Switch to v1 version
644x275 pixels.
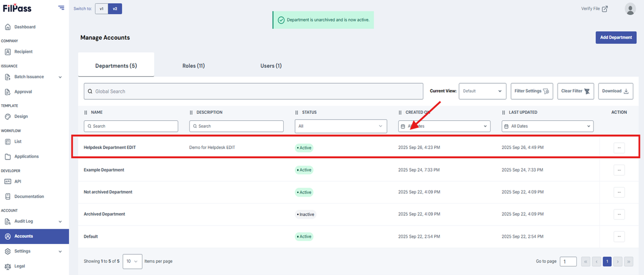[101, 9]
